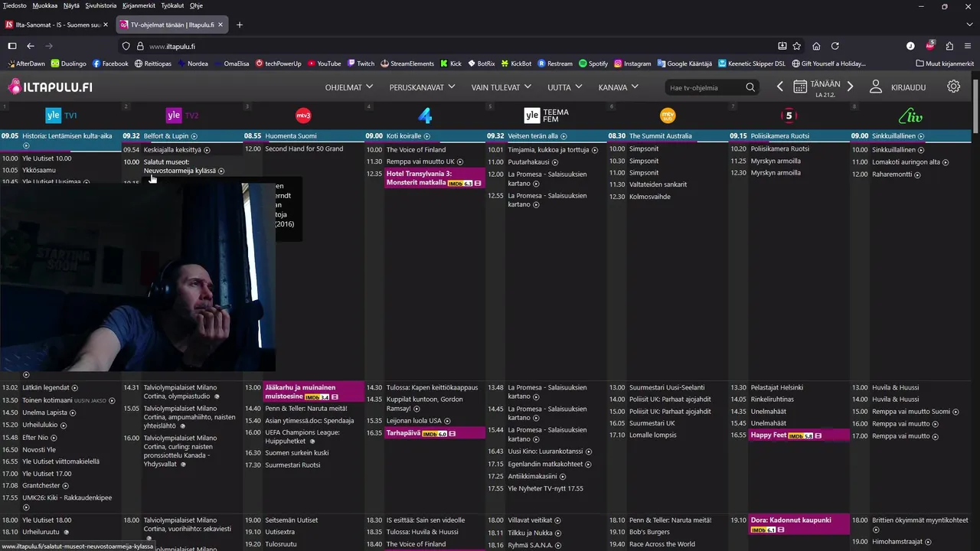The image size is (980, 551).
Task: Go to next day with right arrow
Action: [850, 86]
